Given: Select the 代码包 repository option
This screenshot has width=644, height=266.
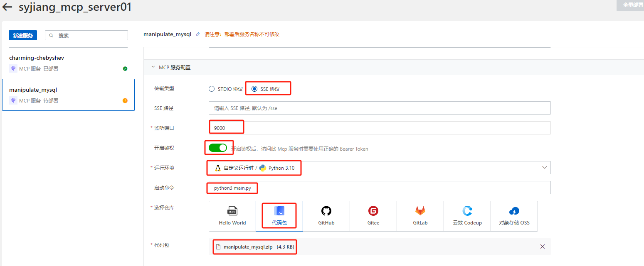Looking at the screenshot, I should click(x=279, y=216).
